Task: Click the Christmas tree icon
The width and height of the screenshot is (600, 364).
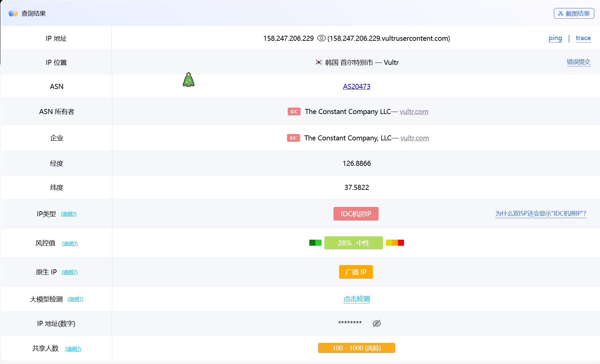Action: click(189, 80)
